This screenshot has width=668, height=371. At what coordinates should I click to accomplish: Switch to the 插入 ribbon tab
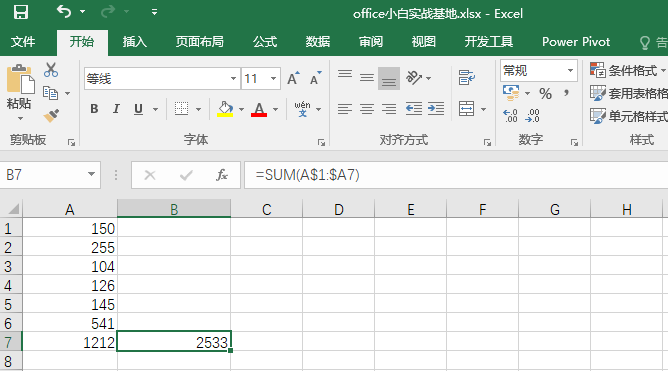135,41
